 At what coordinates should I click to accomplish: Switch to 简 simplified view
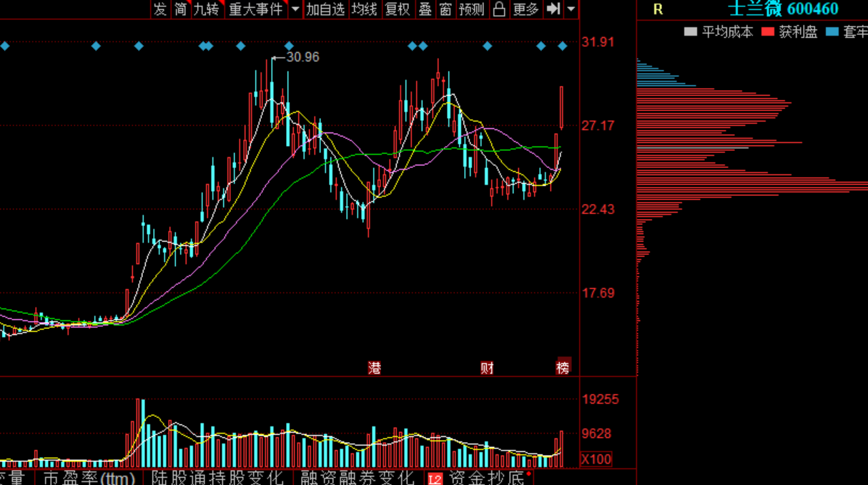click(x=180, y=9)
